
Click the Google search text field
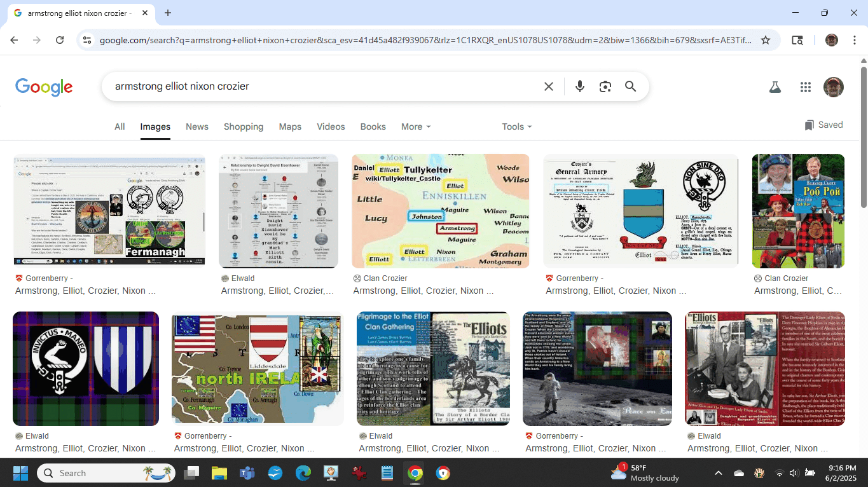pos(324,86)
